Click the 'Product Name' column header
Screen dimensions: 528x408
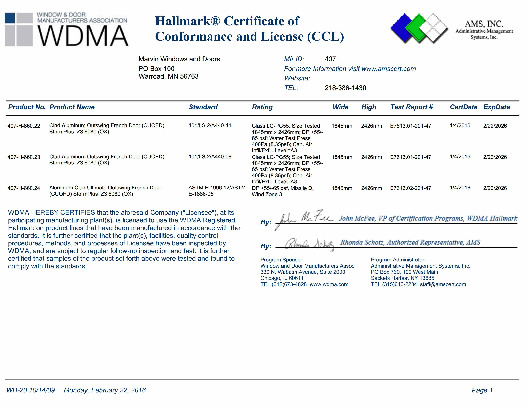[72, 107]
